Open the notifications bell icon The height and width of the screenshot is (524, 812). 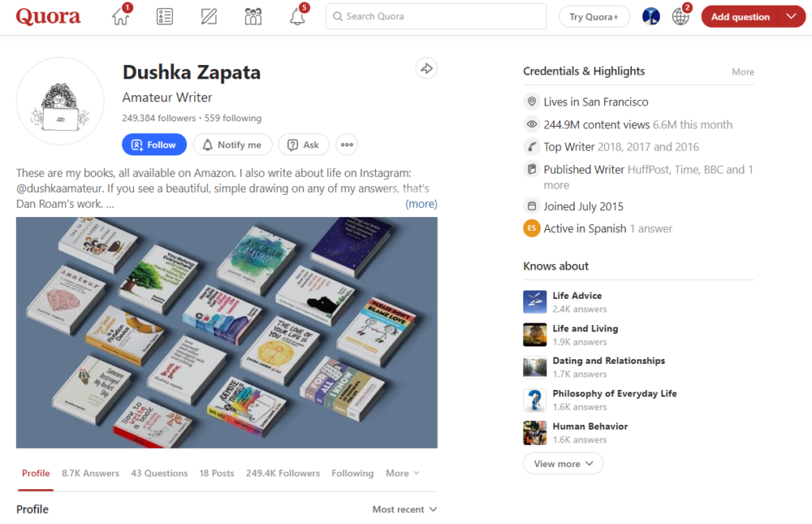point(297,17)
